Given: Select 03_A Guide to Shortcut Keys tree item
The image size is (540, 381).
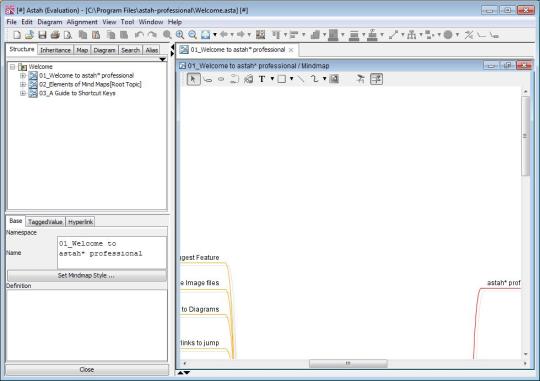Looking at the screenshot, I should click(77, 93).
